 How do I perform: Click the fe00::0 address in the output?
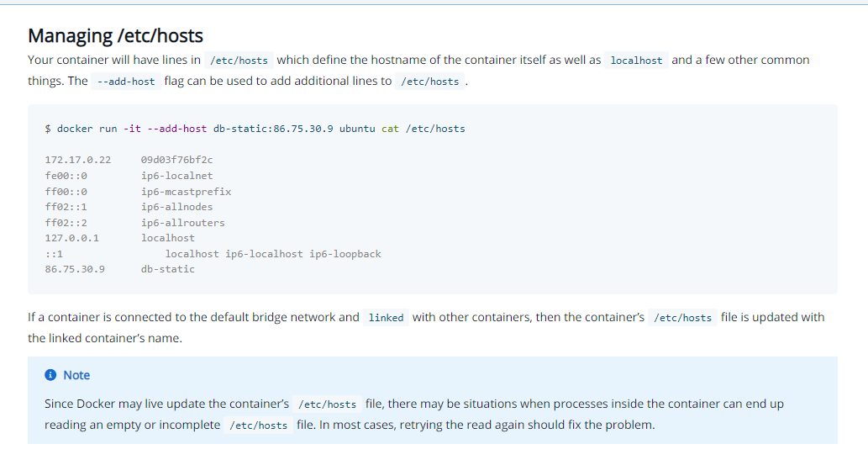(x=66, y=176)
